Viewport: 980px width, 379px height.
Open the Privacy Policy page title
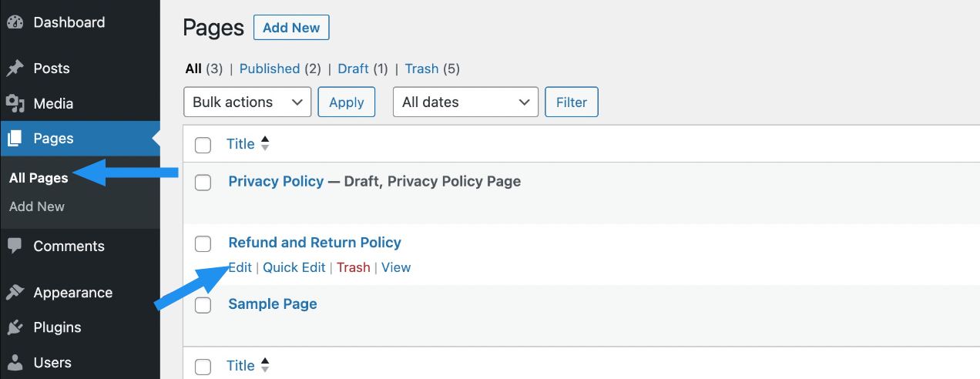276,182
